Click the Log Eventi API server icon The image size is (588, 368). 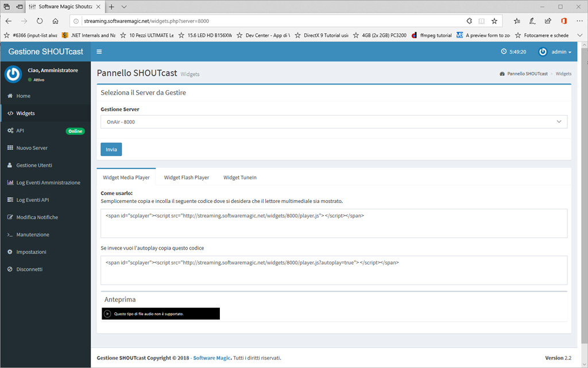click(10, 200)
